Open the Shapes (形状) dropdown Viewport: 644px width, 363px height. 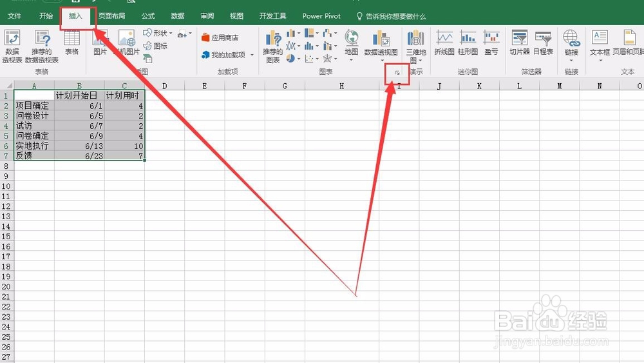point(158,33)
